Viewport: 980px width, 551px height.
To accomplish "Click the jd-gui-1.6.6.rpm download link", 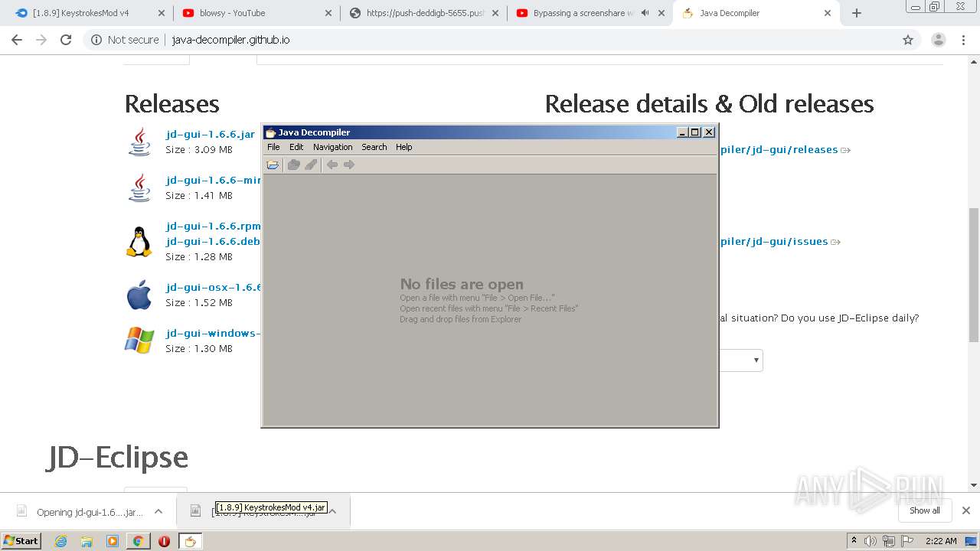I will tap(214, 226).
